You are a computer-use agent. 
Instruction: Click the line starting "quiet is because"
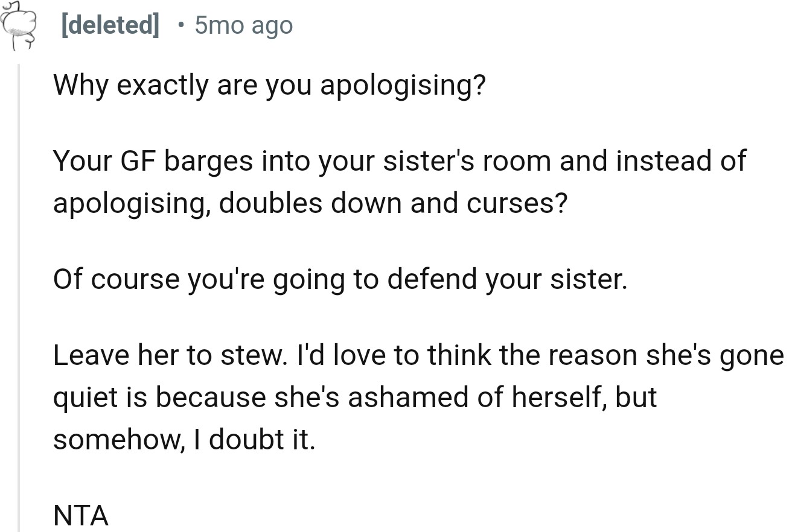point(354,397)
